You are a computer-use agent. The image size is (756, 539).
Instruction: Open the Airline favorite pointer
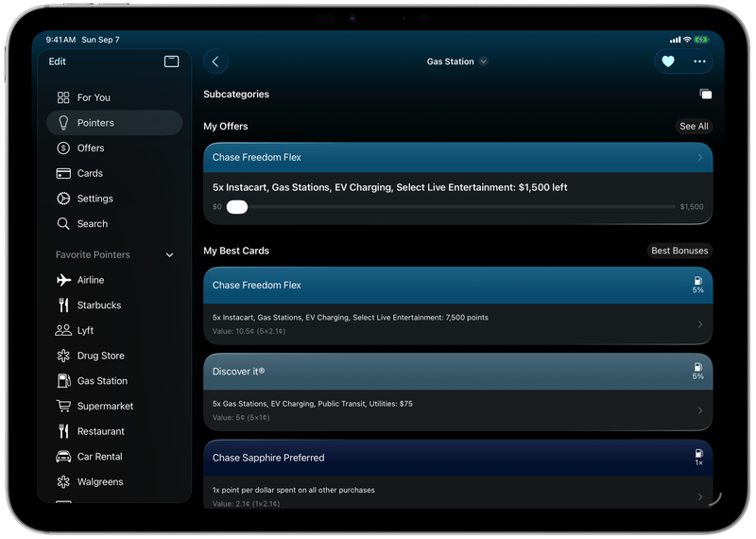click(x=114, y=280)
